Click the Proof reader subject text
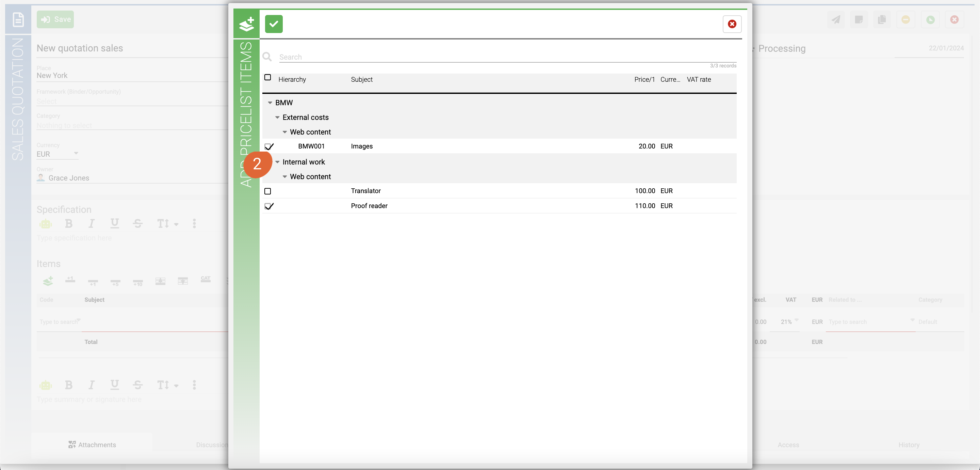 click(369, 206)
